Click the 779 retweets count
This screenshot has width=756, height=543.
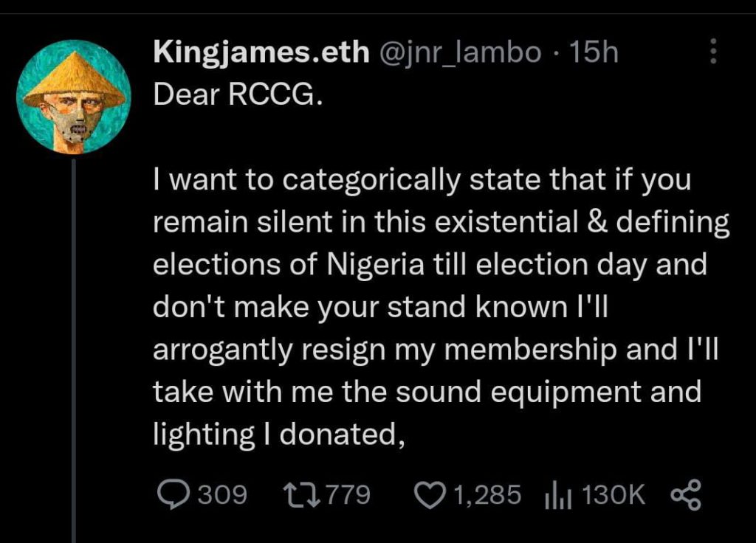pos(348,495)
